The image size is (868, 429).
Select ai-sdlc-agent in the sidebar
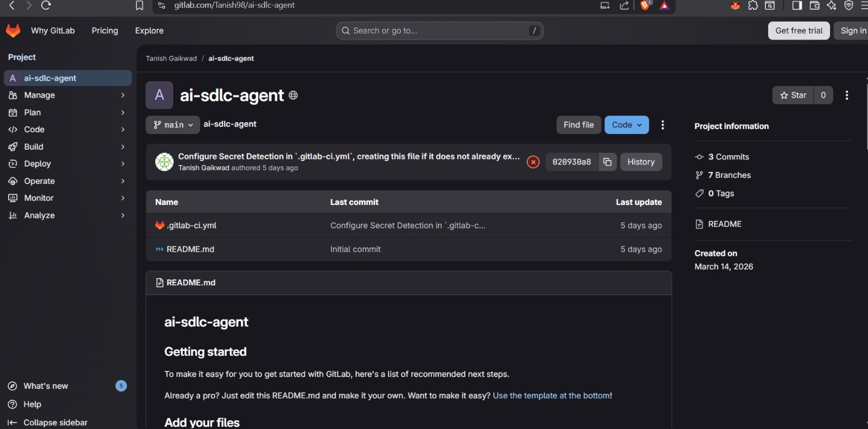point(67,78)
